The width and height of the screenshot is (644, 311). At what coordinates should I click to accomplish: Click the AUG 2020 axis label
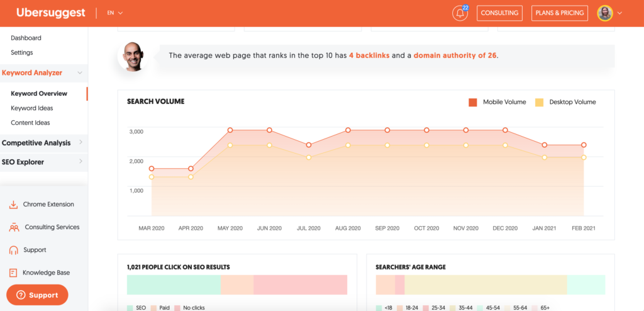click(x=348, y=229)
